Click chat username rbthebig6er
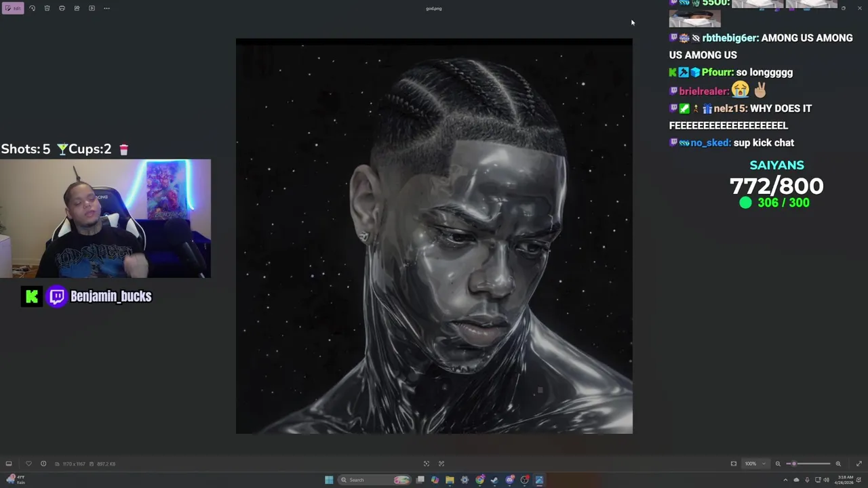 tap(730, 38)
